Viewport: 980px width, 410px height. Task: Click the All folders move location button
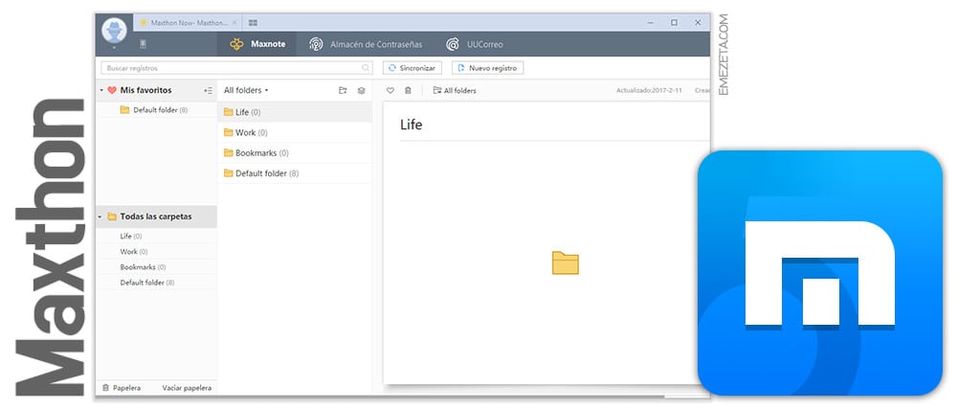click(x=455, y=91)
